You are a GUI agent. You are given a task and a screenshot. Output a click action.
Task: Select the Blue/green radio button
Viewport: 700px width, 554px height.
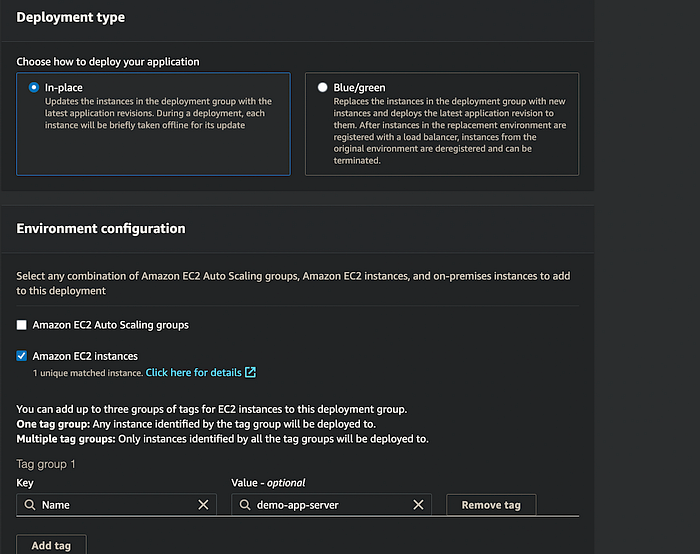(322, 88)
